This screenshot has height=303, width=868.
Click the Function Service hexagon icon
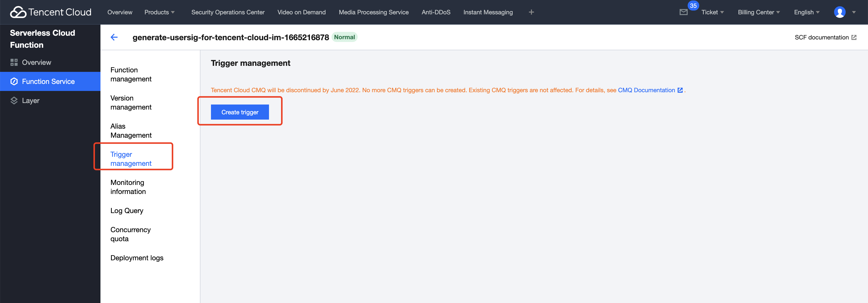tap(14, 81)
